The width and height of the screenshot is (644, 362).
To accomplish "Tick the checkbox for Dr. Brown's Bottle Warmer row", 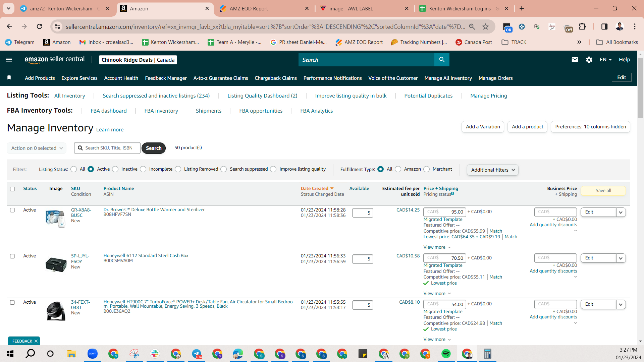I will click(x=12, y=210).
